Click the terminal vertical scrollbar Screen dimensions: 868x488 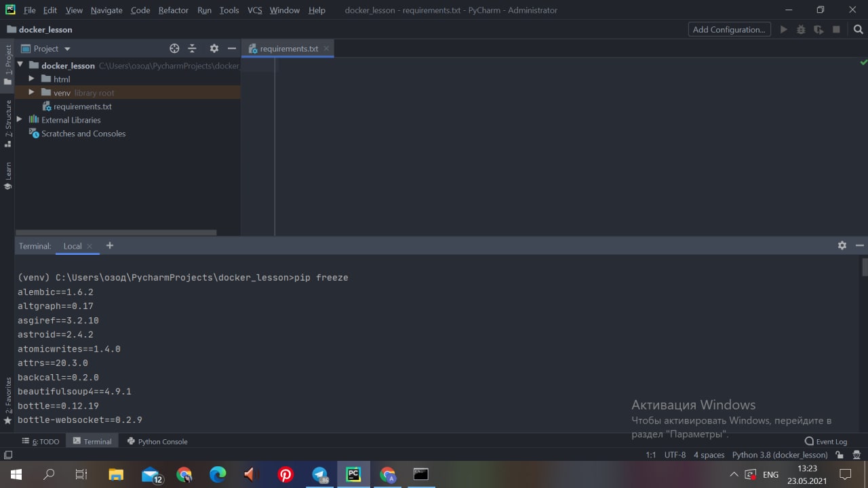coord(864,267)
